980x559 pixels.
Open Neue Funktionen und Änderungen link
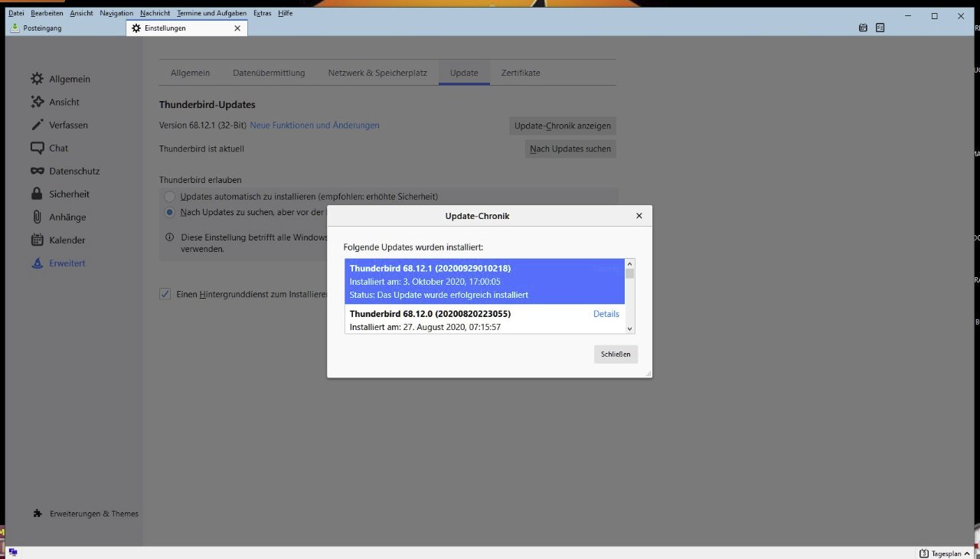[315, 126]
